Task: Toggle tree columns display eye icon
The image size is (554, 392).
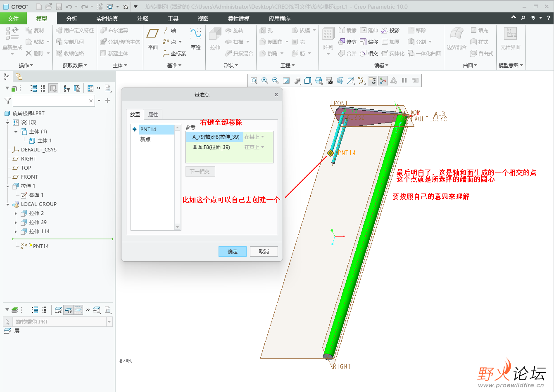Action: [53, 88]
